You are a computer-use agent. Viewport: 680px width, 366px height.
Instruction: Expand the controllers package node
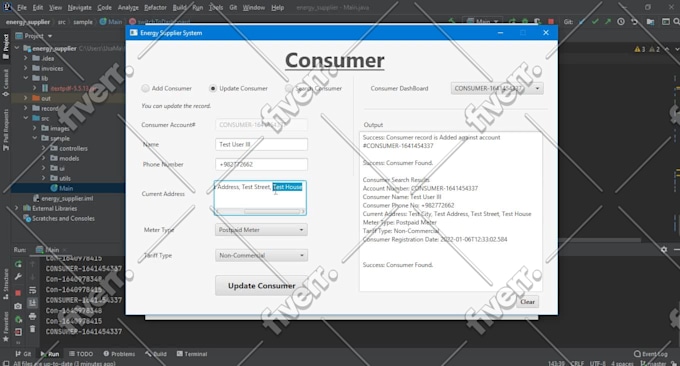point(43,148)
